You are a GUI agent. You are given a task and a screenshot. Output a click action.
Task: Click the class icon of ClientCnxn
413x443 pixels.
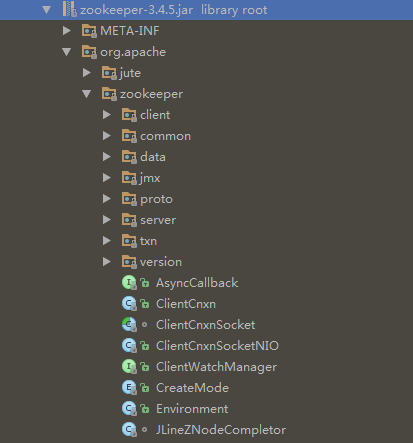pyautogui.click(x=129, y=304)
